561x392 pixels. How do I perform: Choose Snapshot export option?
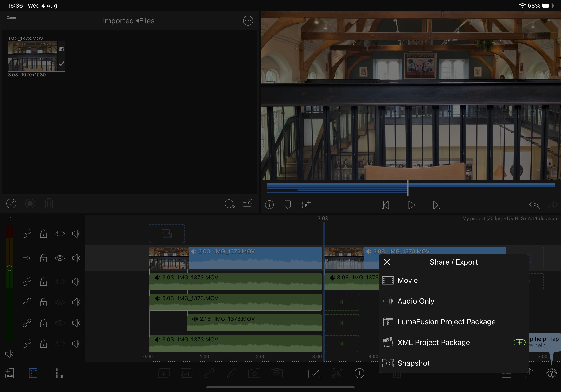453,363
